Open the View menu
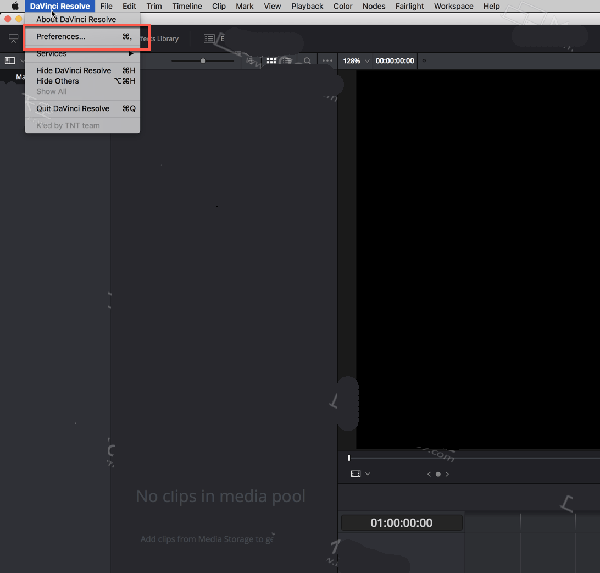Image resolution: width=600 pixels, height=573 pixels. (x=272, y=6)
